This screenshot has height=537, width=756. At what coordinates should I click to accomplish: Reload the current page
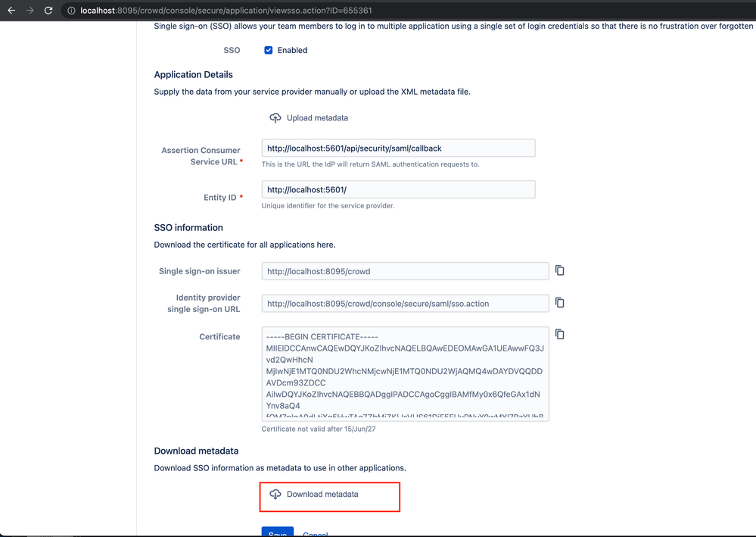click(x=47, y=11)
